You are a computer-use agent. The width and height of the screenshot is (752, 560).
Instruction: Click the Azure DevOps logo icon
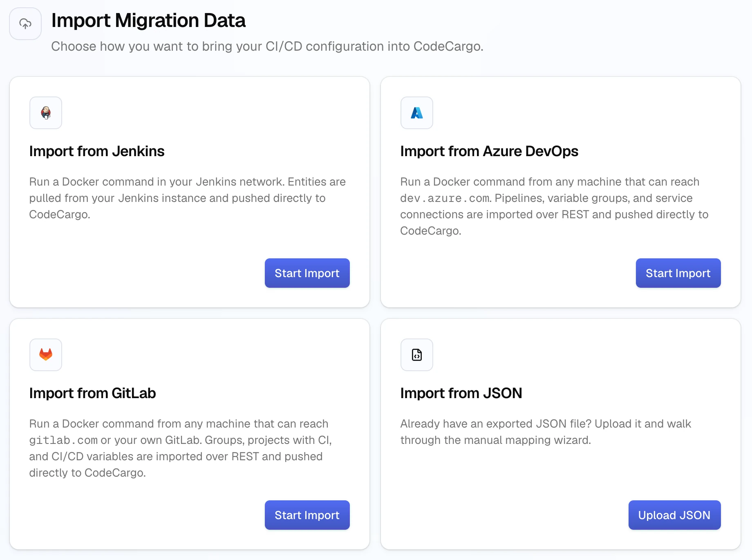pyautogui.click(x=417, y=113)
